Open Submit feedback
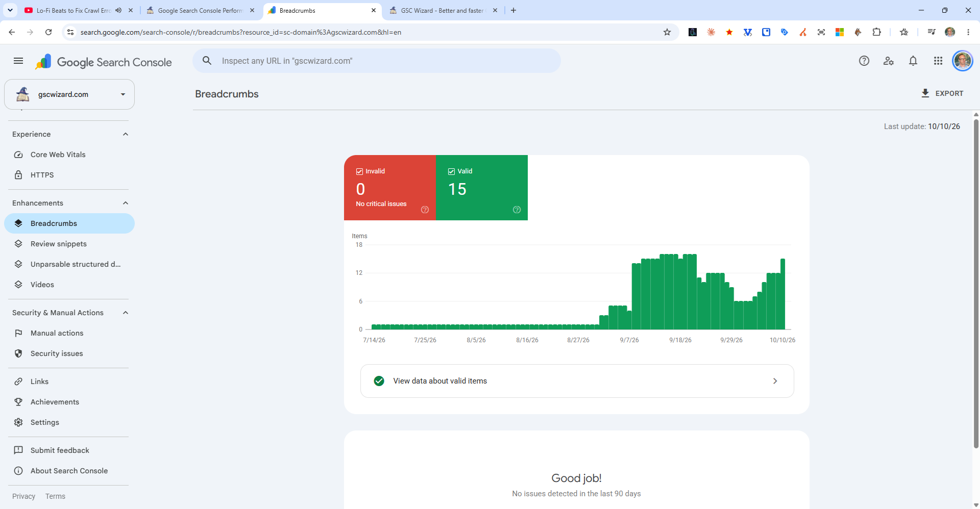Screen dimensions: 980x509 69,450
